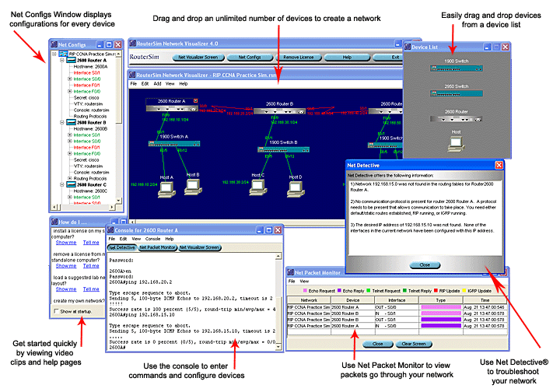This screenshot has height=392, width=560.
Task: Click the Net Packet Monitor window title icon
Action: pos(290,272)
